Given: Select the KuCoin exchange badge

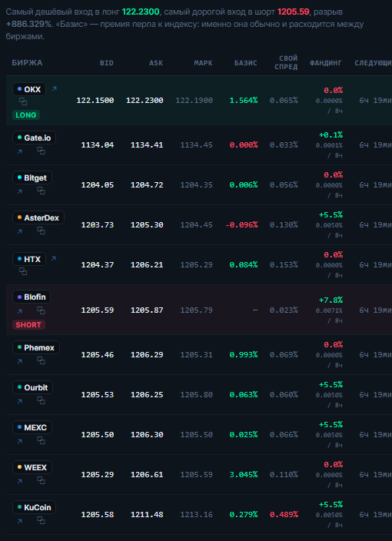Looking at the screenshot, I should click(x=34, y=507).
